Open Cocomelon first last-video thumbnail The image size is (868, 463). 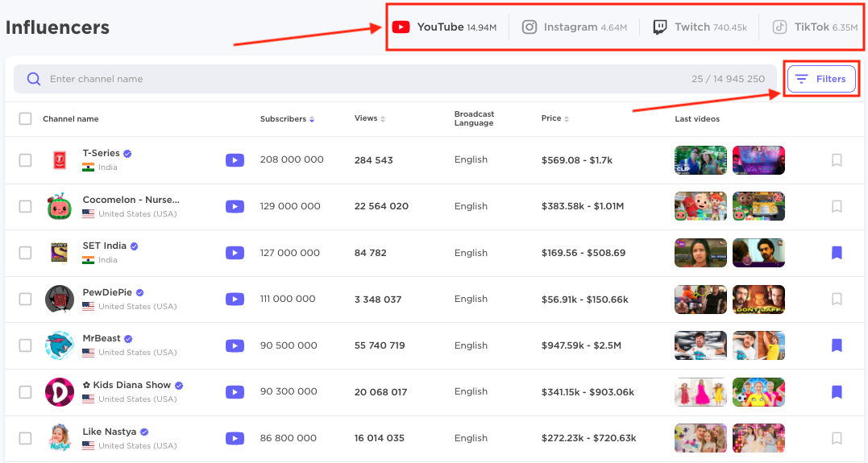[701, 206]
